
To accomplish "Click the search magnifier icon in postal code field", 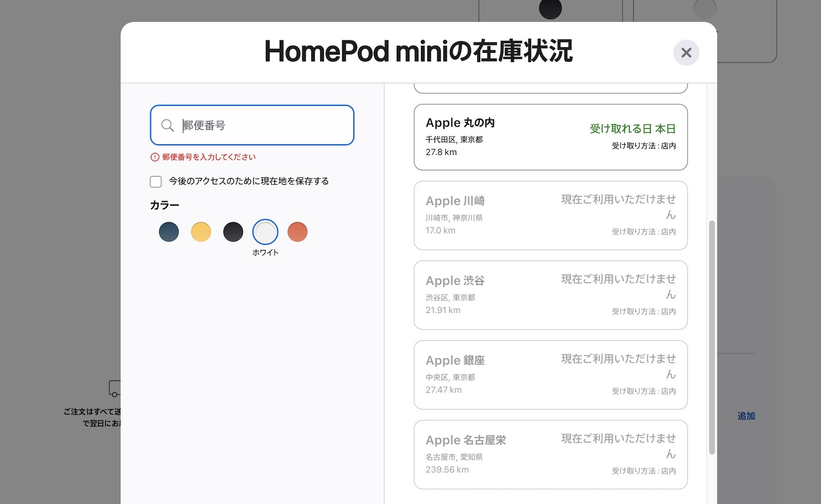I will coord(167,125).
